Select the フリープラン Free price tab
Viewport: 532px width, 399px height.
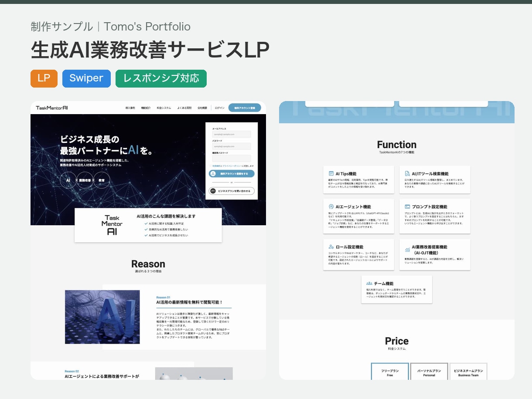(x=390, y=372)
